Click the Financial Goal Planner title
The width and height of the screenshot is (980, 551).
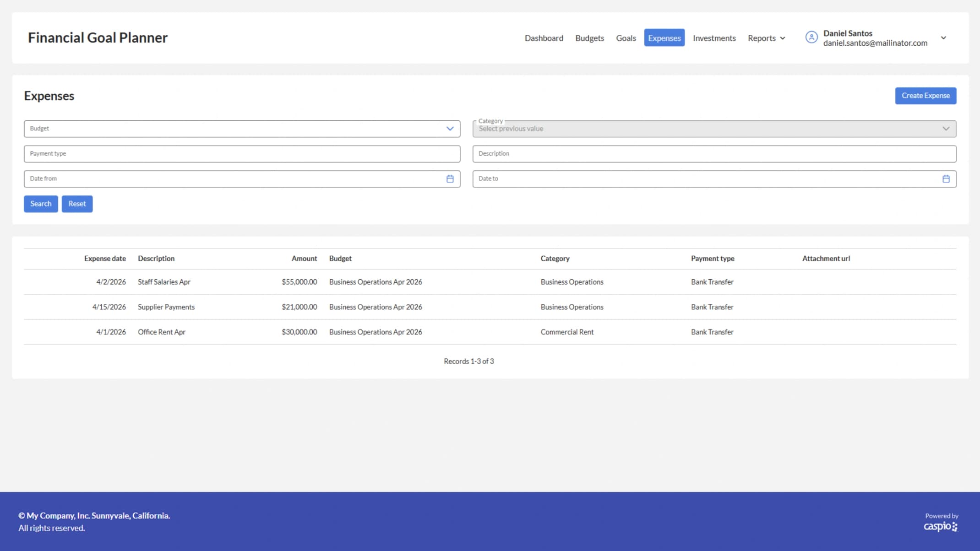98,38
